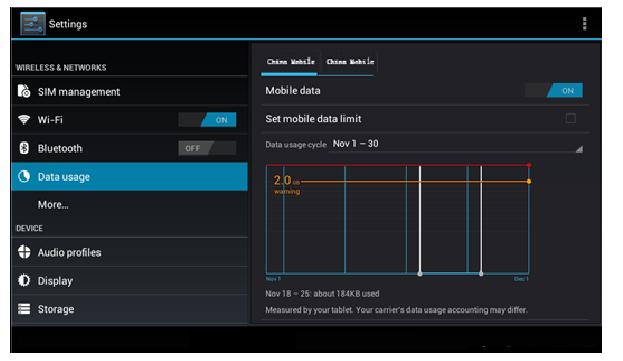The height and width of the screenshot is (361, 623).
Task: Switch off Mobile data toggle
Action: pyautogui.click(x=554, y=91)
